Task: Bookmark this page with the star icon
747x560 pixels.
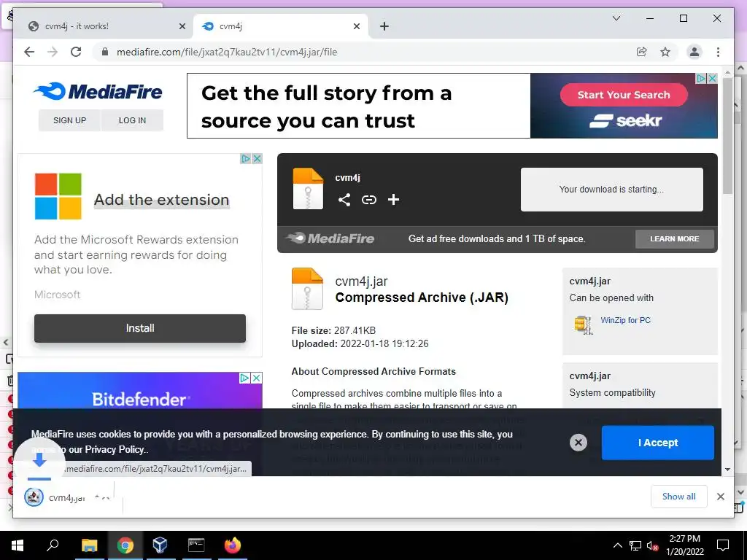Action: point(665,52)
